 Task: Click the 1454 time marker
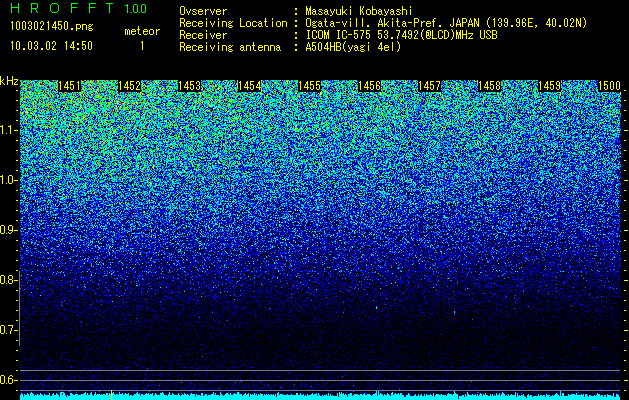249,86
